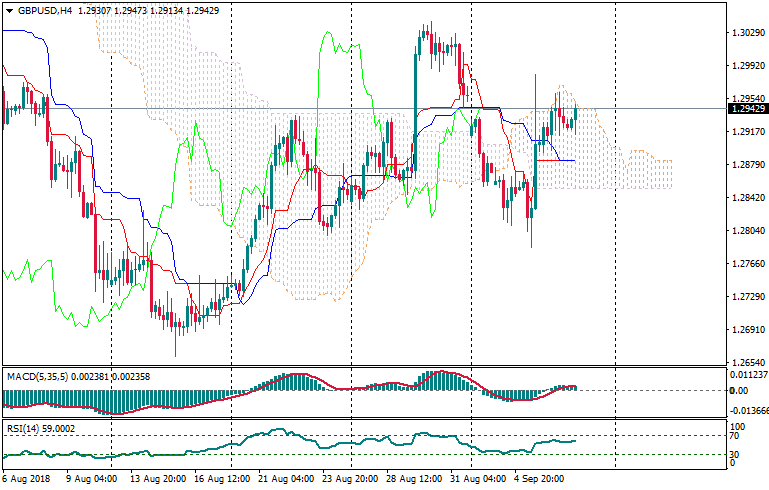Click the 1.28040 level on price scale
This screenshot has width=769, height=490.
(748, 231)
